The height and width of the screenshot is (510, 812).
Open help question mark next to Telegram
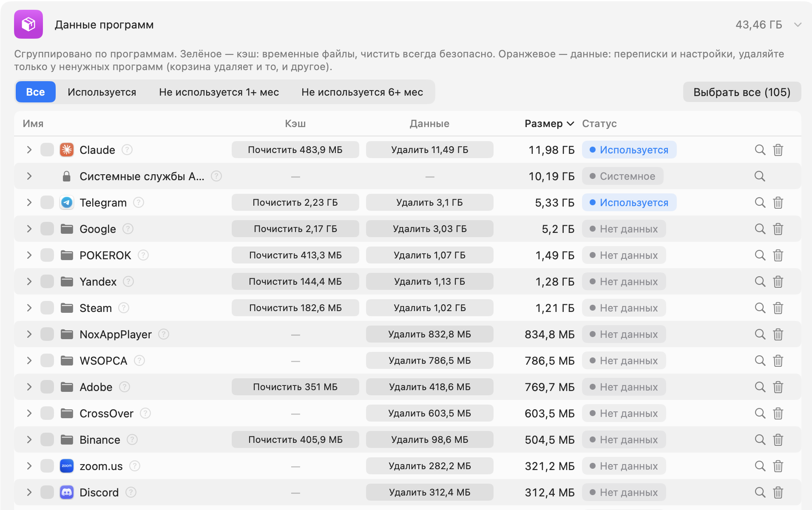pos(139,202)
